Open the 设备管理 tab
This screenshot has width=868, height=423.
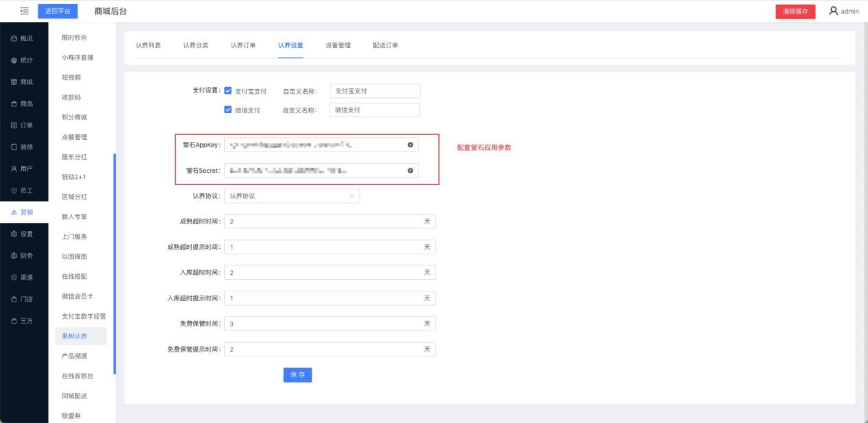(x=338, y=45)
